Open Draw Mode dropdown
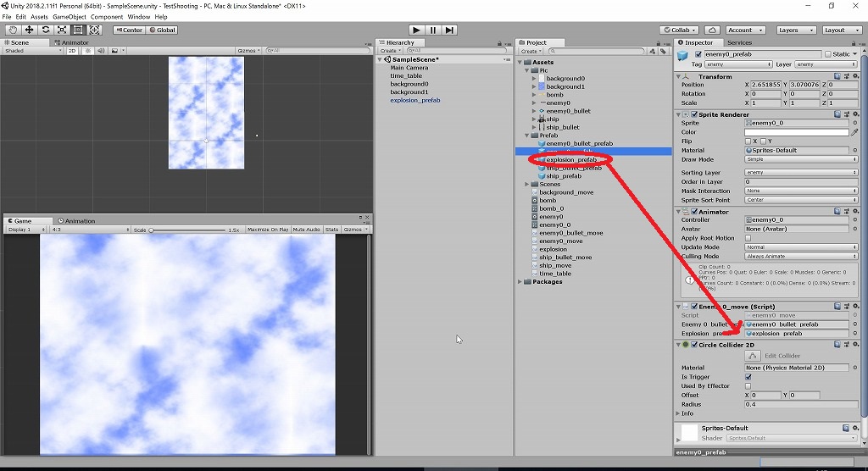The height and width of the screenshot is (471, 868). pyautogui.click(x=802, y=159)
